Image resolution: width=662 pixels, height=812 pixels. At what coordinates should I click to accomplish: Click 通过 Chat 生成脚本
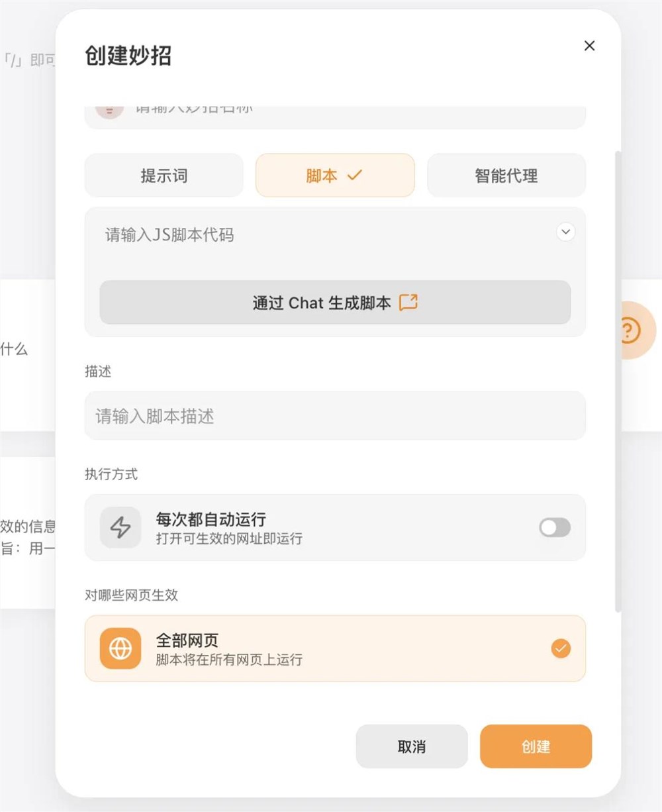[334, 302]
